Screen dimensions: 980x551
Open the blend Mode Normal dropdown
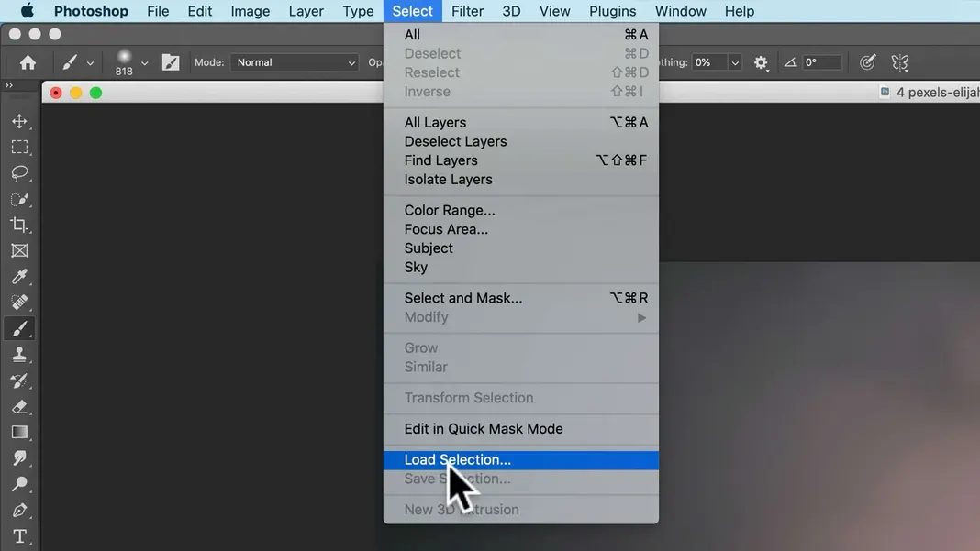[295, 62]
